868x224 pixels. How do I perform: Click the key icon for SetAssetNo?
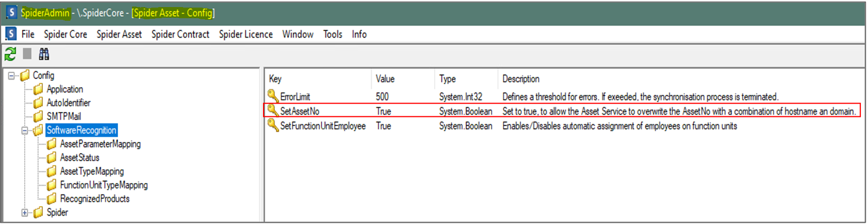[273, 110]
